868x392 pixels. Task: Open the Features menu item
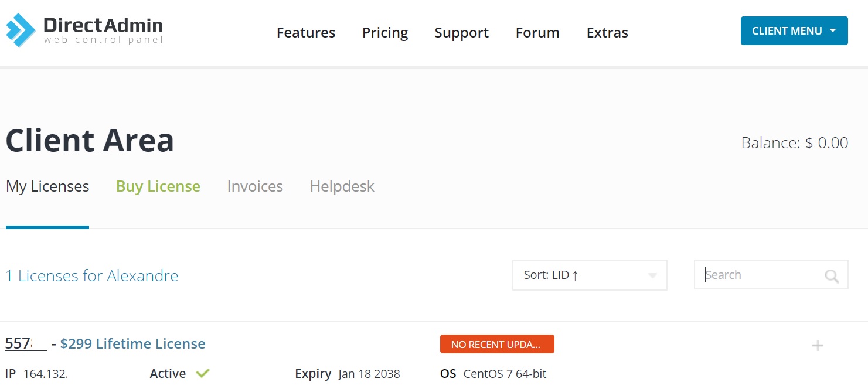pos(306,33)
